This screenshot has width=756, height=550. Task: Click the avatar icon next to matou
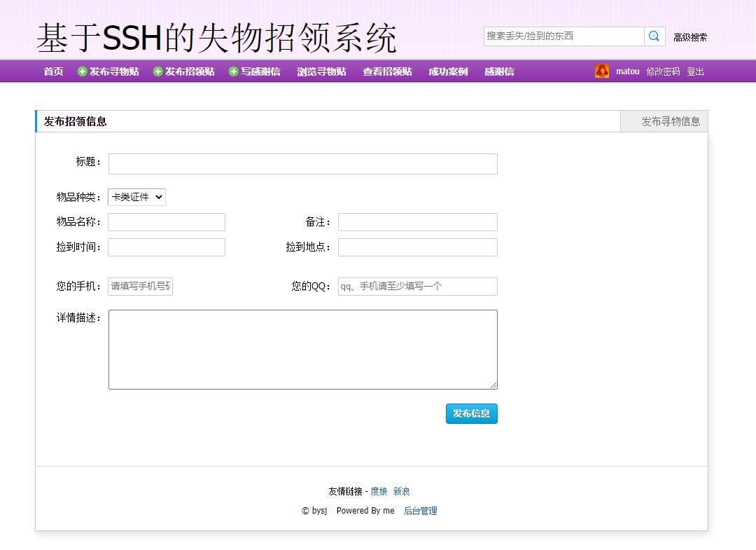pos(601,71)
